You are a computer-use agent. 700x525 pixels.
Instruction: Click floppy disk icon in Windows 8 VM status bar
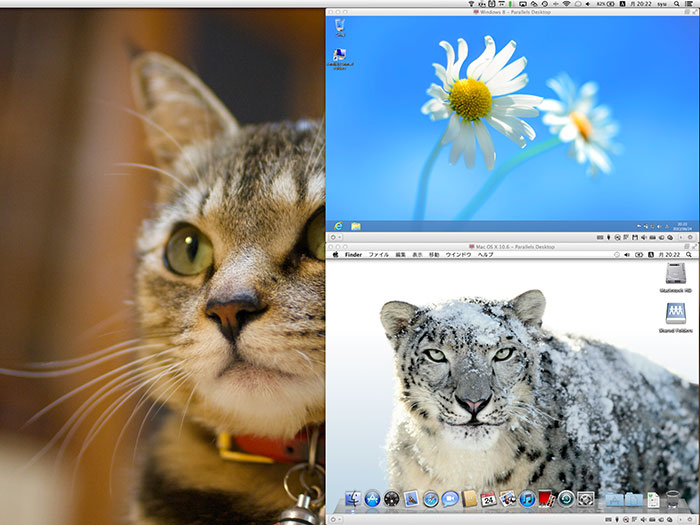[635, 238]
